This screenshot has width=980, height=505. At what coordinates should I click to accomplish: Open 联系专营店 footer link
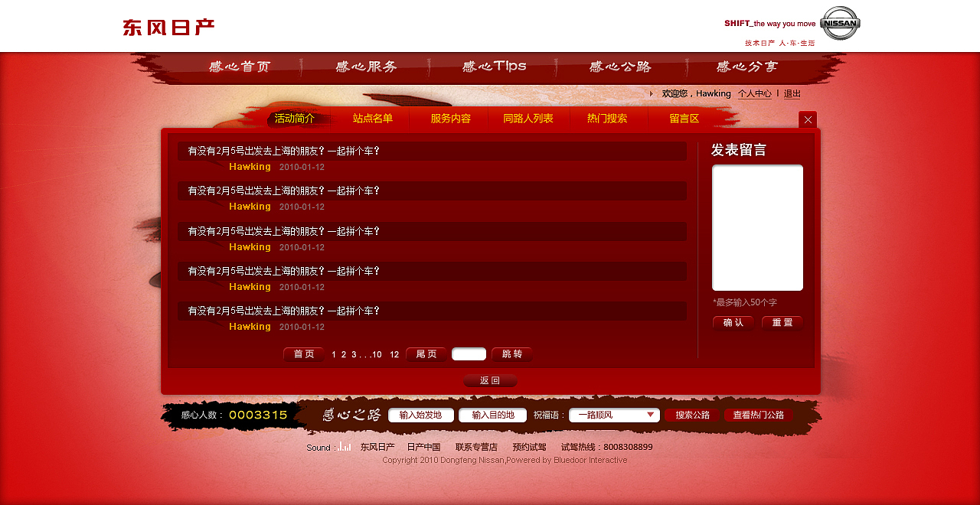click(x=476, y=447)
